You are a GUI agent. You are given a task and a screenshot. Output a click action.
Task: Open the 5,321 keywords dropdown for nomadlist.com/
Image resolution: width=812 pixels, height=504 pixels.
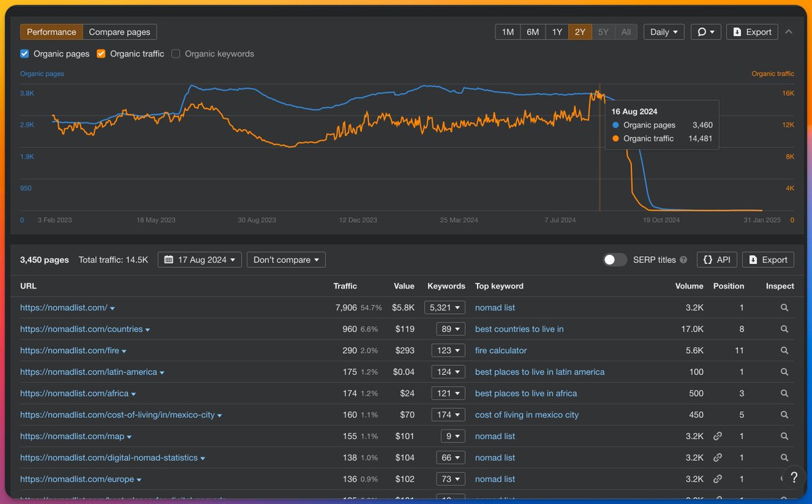[445, 308]
